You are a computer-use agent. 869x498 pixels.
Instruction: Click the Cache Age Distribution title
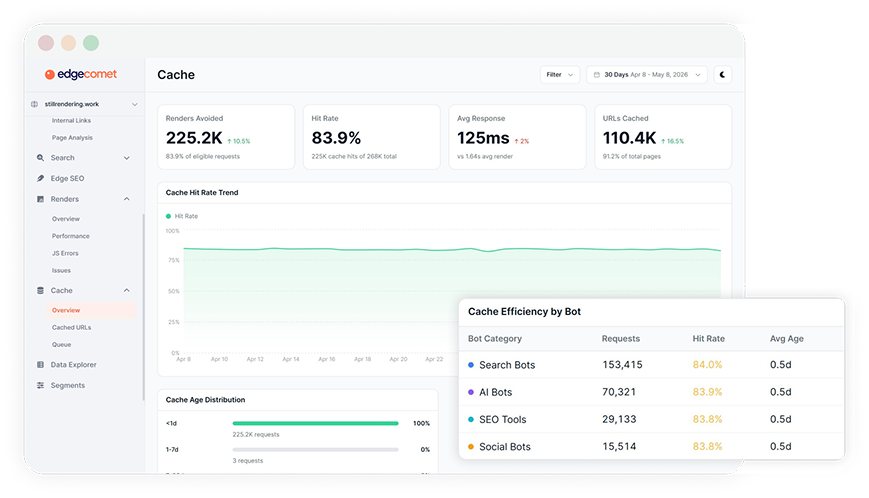205,399
